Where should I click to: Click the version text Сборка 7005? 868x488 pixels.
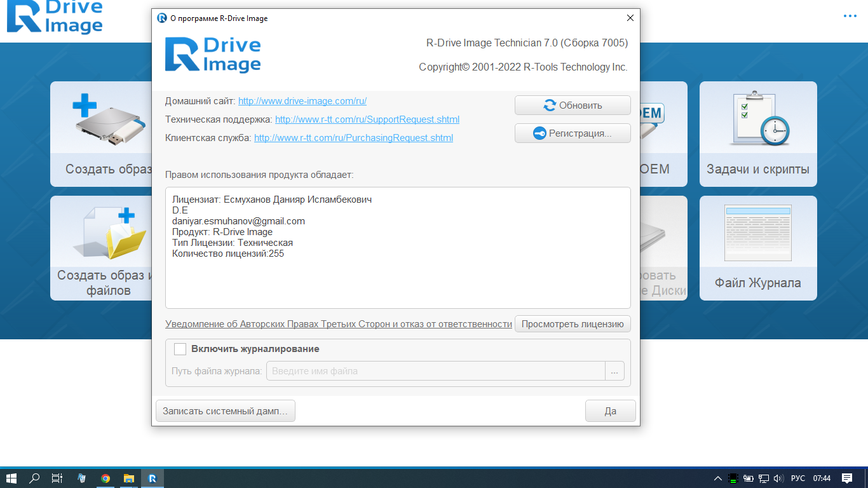tap(593, 43)
